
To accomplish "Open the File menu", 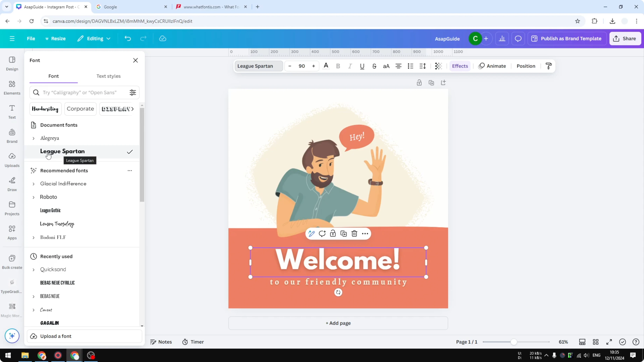I will 31,38.
